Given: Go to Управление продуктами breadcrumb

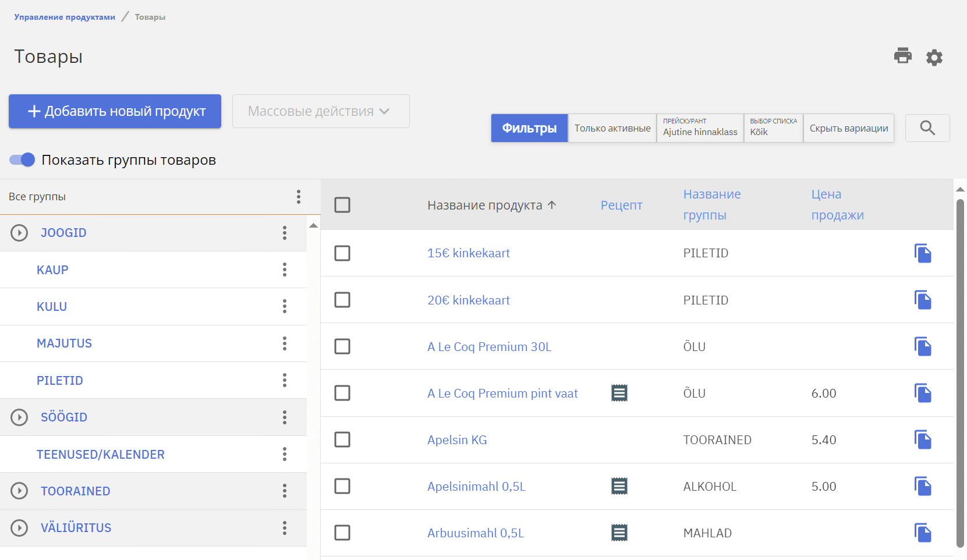Looking at the screenshot, I should (65, 17).
